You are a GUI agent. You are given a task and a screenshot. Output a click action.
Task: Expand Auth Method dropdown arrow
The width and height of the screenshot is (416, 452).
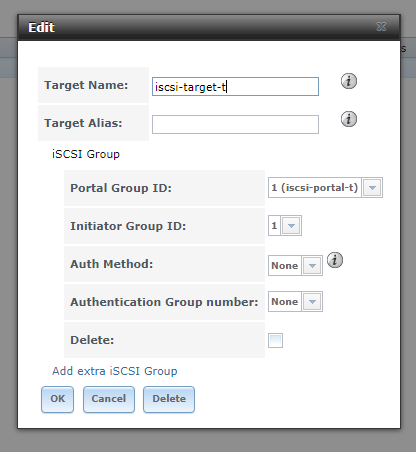312,266
